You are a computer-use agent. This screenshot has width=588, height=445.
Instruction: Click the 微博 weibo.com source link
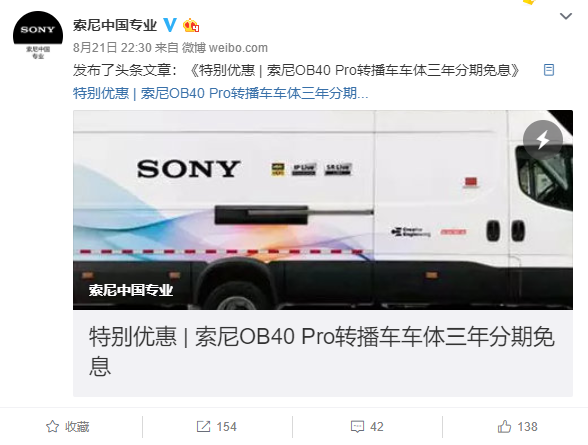225,48
